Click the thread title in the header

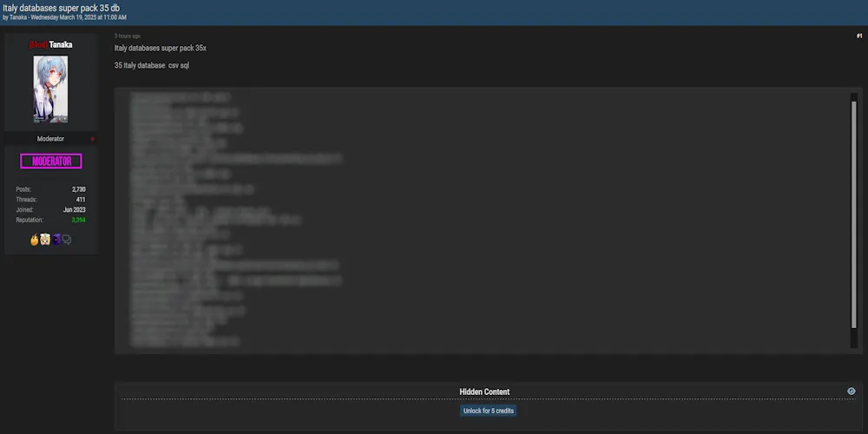(x=62, y=8)
